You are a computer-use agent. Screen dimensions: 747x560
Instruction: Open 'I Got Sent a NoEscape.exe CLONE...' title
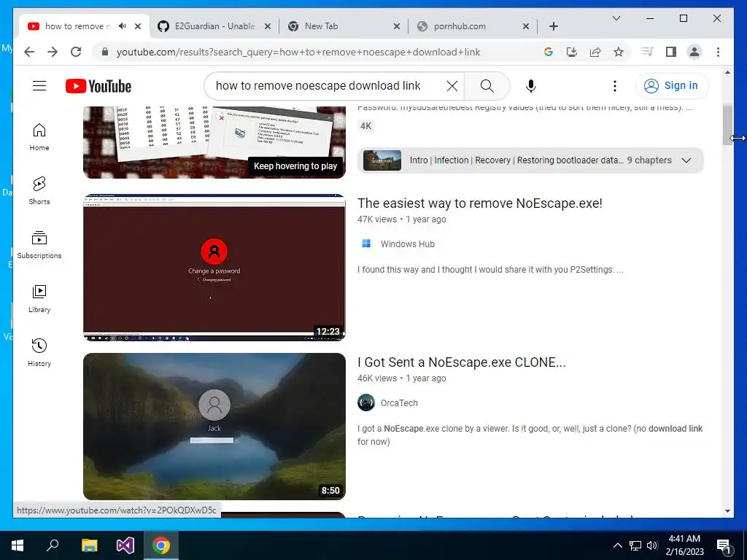pyautogui.click(x=462, y=362)
